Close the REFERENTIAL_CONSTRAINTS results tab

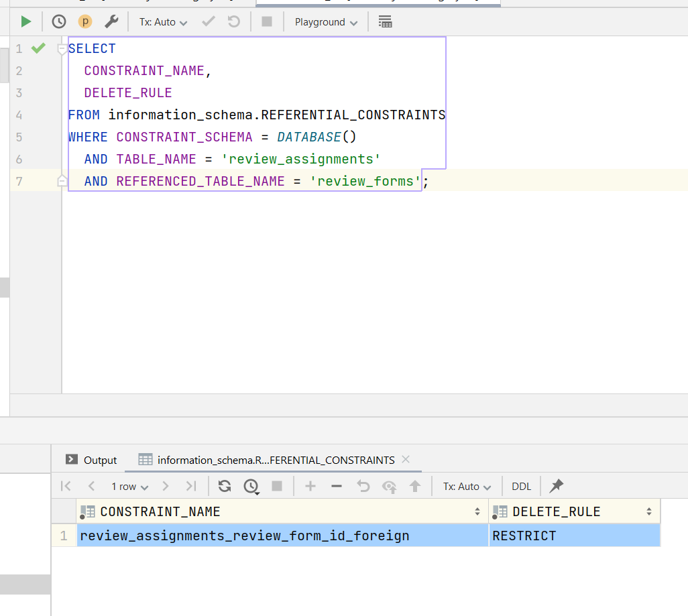pyautogui.click(x=405, y=459)
